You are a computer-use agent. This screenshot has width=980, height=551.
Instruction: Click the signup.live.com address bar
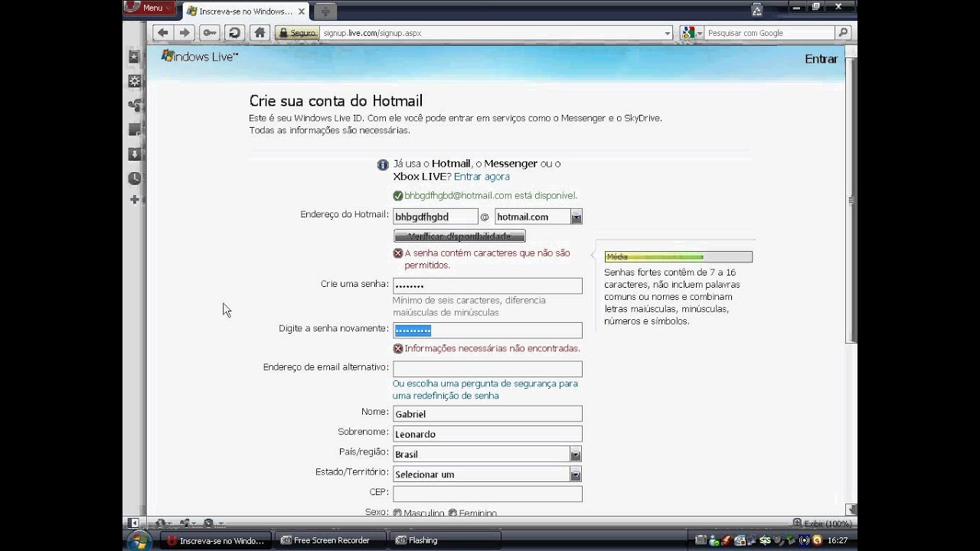coord(492,33)
